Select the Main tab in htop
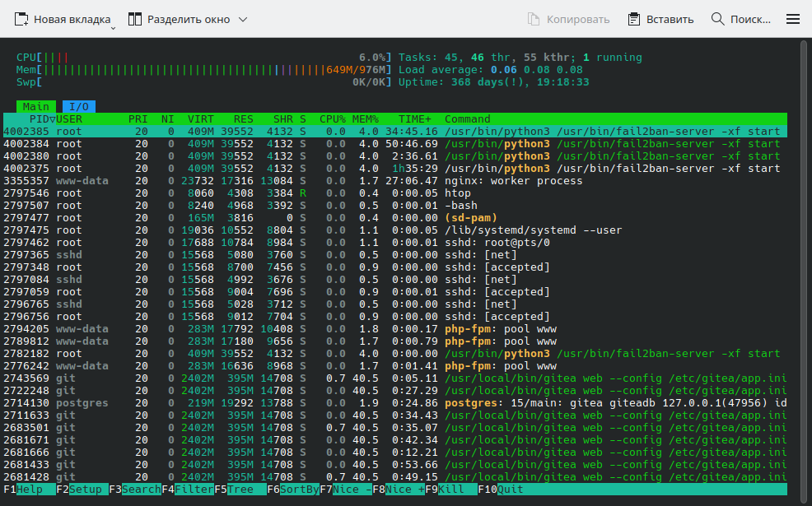812x506 pixels. click(x=35, y=107)
